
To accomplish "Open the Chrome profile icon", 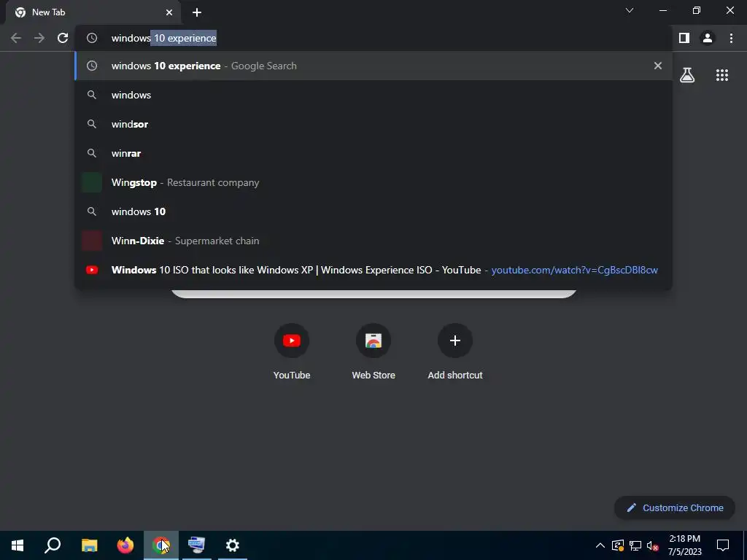I will pyautogui.click(x=708, y=38).
